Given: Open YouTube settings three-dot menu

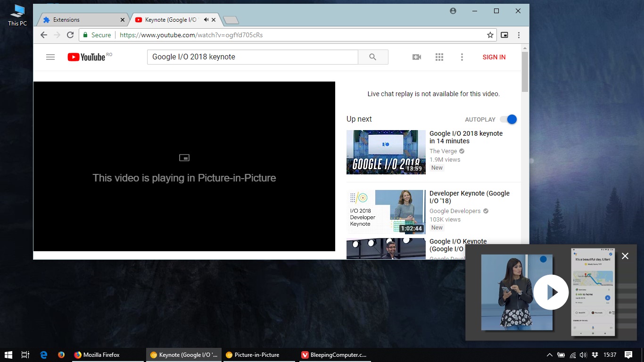Looking at the screenshot, I should pyautogui.click(x=462, y=57).
